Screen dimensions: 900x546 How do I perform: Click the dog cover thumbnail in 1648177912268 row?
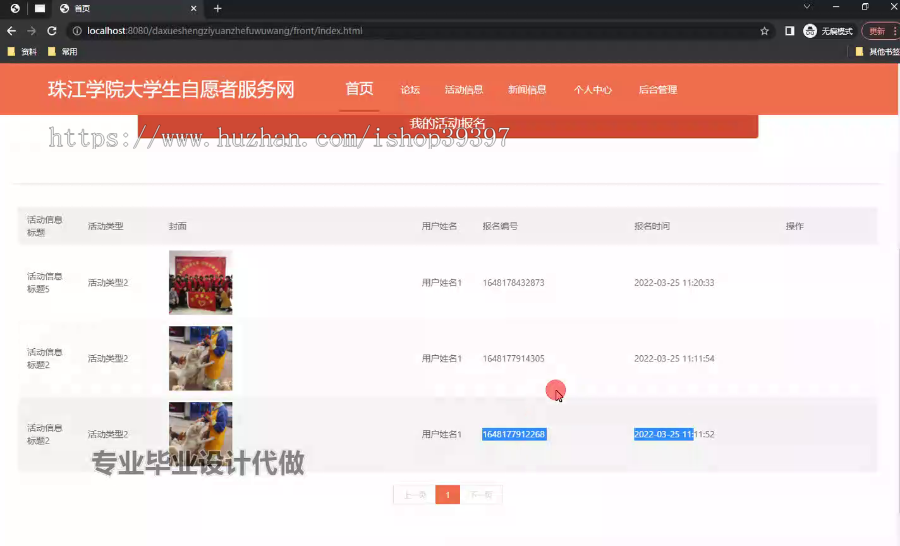(200, 434)
